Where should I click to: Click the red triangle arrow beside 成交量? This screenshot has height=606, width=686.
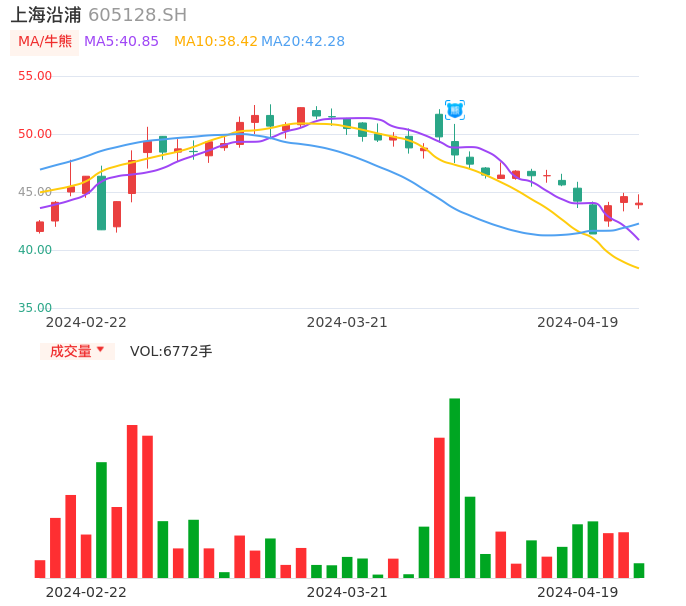tap(100, 350)
